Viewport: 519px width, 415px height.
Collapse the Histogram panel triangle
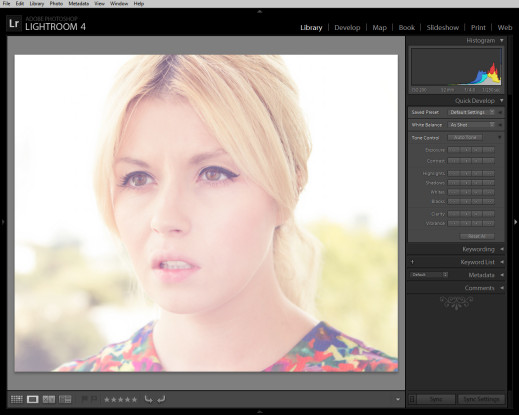501,40
